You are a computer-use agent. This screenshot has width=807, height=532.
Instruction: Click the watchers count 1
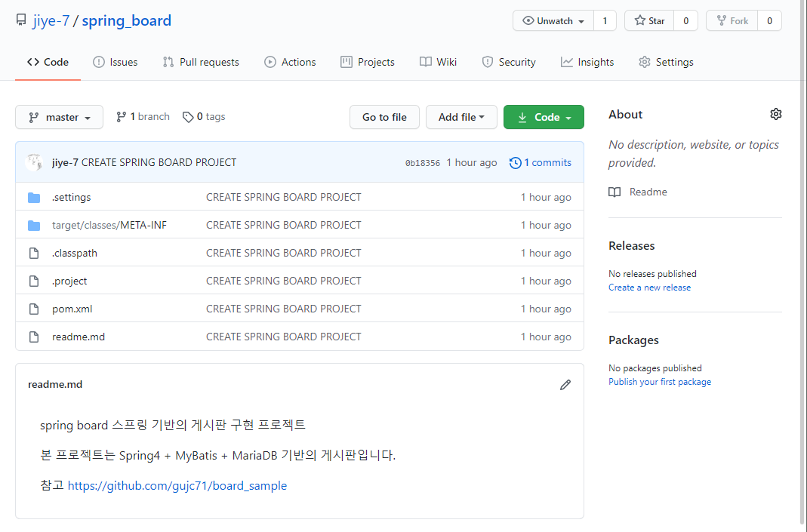605,20
